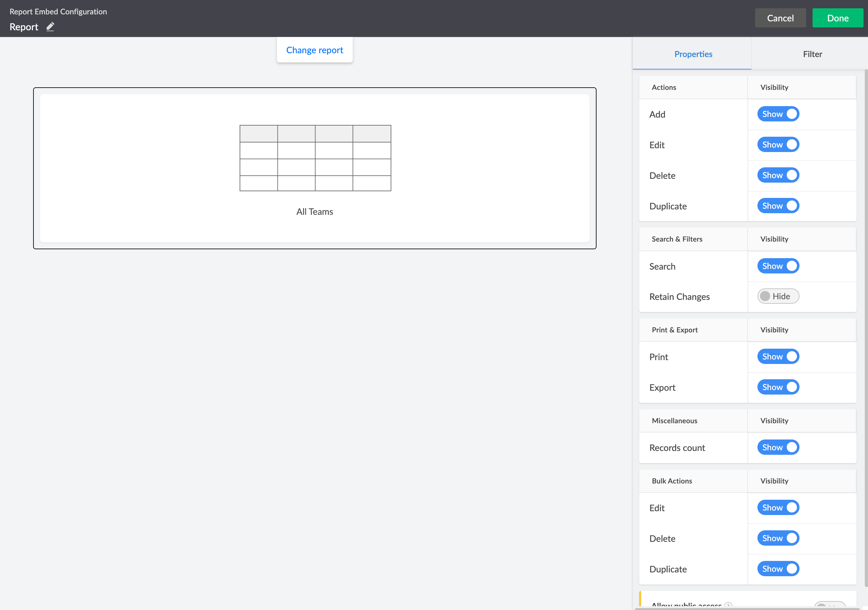Enable the Retain Changes toggle
The image size is (868, 610).
click(778, 296)
